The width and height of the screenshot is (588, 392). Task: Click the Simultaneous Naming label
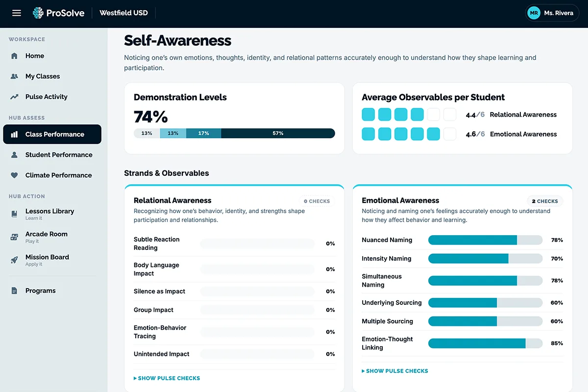click(x=382, y=281)
